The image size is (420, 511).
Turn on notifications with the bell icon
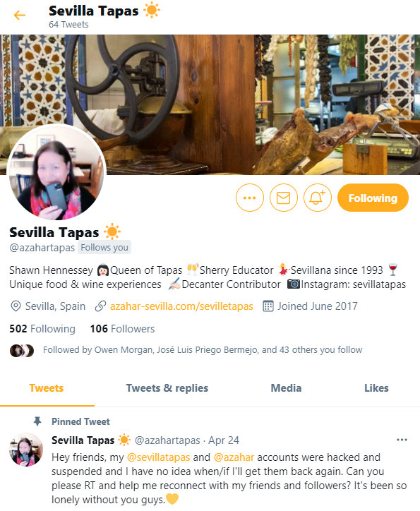pos(318,198)
